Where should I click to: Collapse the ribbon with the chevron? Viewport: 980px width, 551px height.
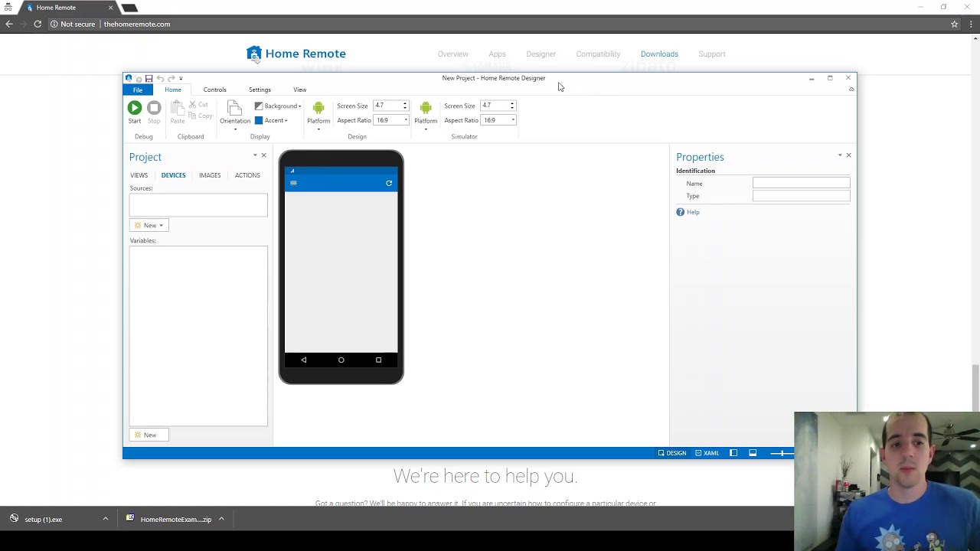(x=851, y=90)
